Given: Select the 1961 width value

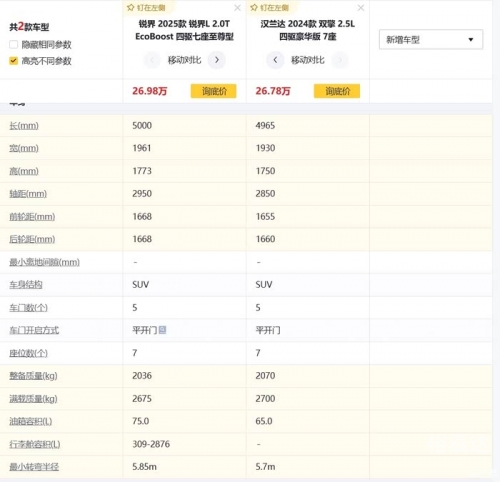Looking at the screenshot, I should click(142, 148).
